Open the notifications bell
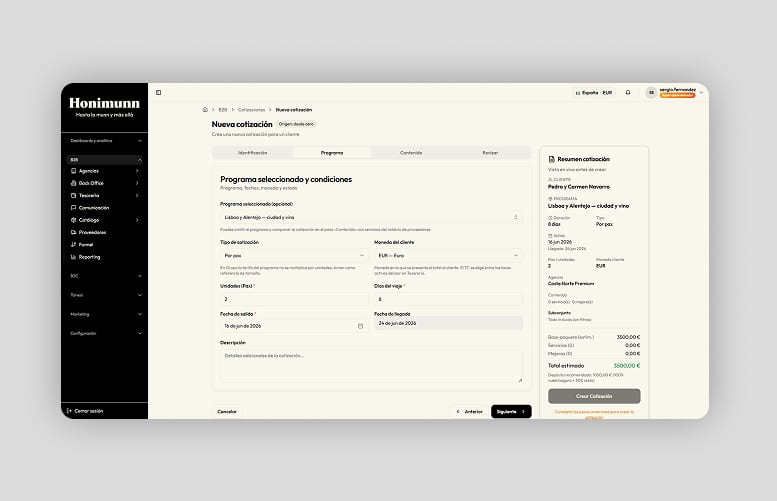The height and width of the screenshot is (501, 777). (x=628, y=93)
